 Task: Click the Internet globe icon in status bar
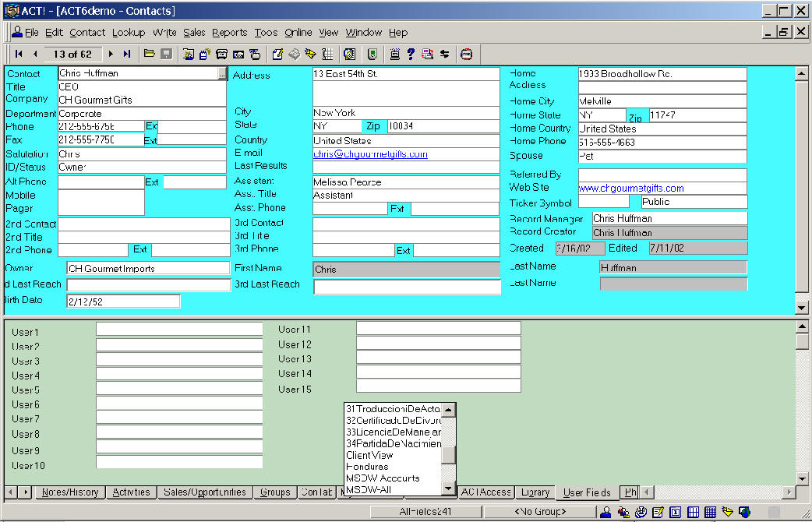[745, 512]
